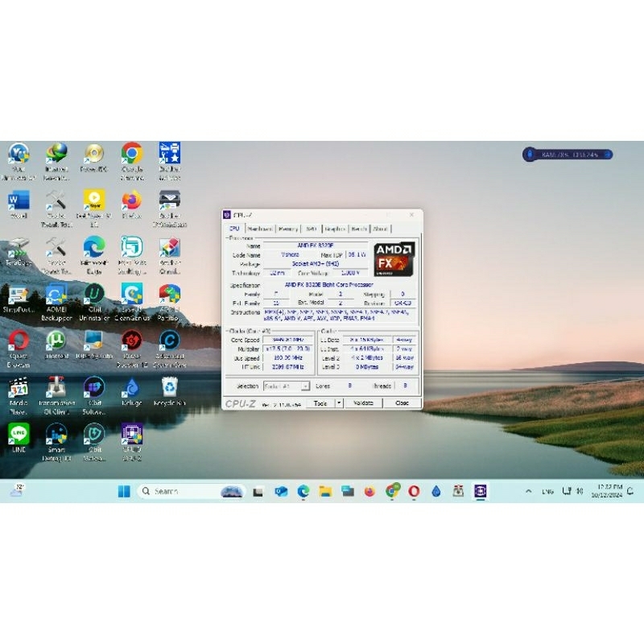Click the Validate button in CPU-Z
The width and height of the screenshot is (644, 644).
coord(364,402)
